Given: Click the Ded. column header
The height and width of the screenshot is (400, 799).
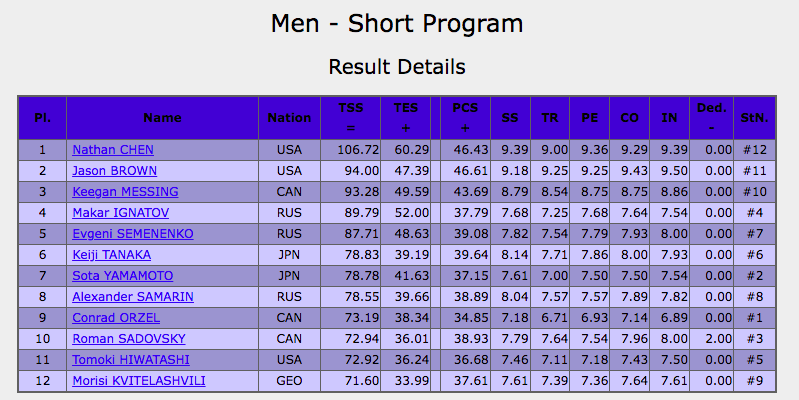Looking at the screenshot, I should (711, 117).
